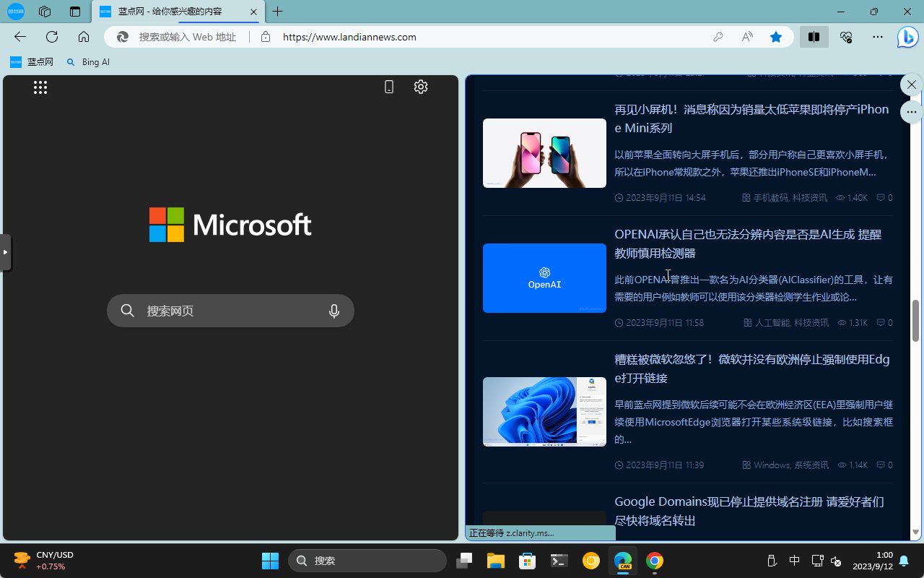The image size is (924, 578).
Task: Open the CNY/USD widget on taskbar
Action: pyautogui.click(x=43, y=561)
